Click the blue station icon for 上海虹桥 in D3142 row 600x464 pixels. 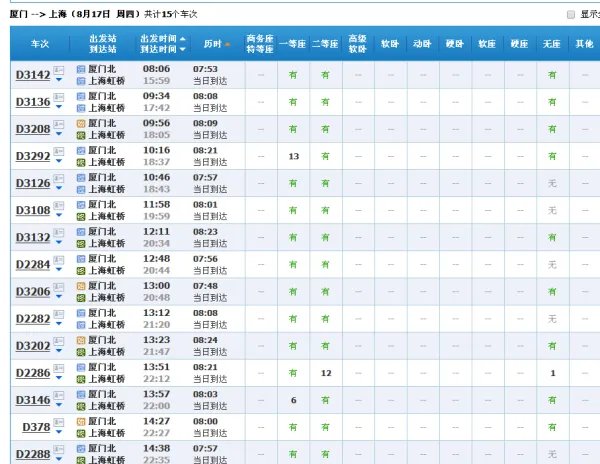point(81,81)
